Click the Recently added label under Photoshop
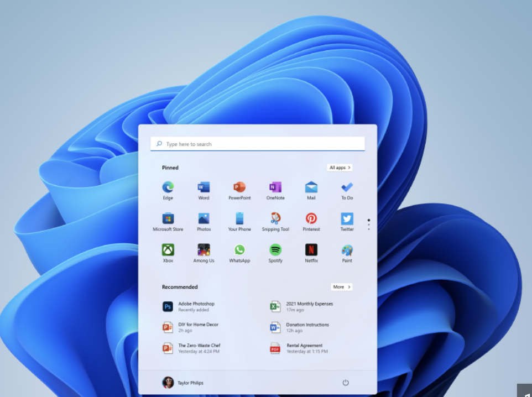This screenshot has height=397, width=532. (x=194, y=310)
